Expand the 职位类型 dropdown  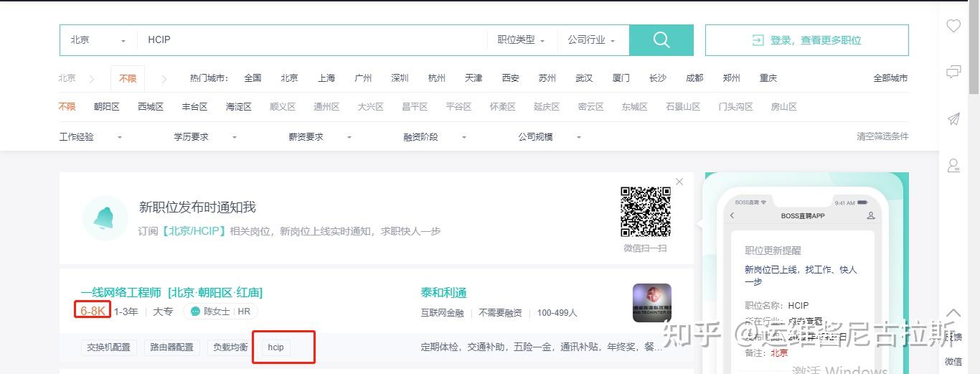coord(522,40)
